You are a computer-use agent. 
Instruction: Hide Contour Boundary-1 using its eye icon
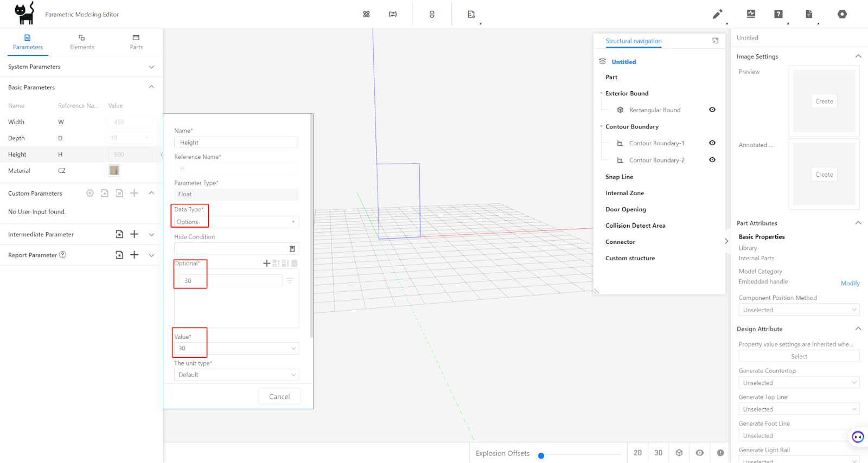coord(712,143)
